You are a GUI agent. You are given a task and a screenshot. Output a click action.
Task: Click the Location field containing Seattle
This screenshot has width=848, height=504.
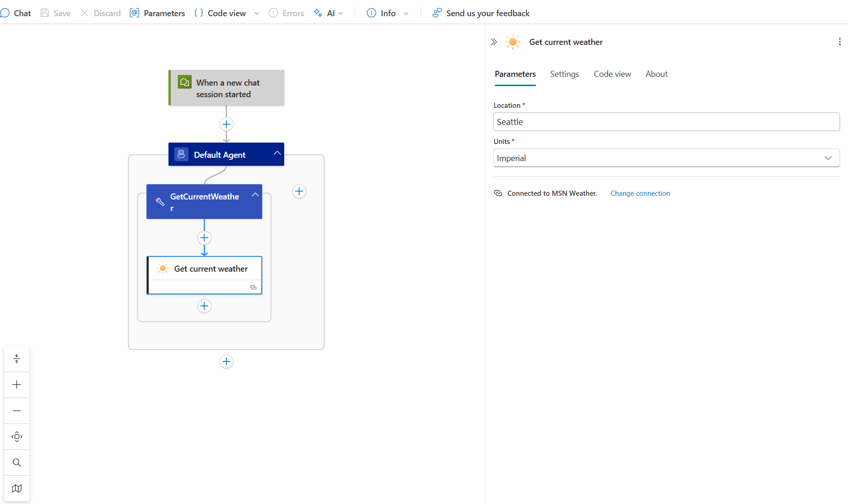pyautogui.click(x=666, y=122)
